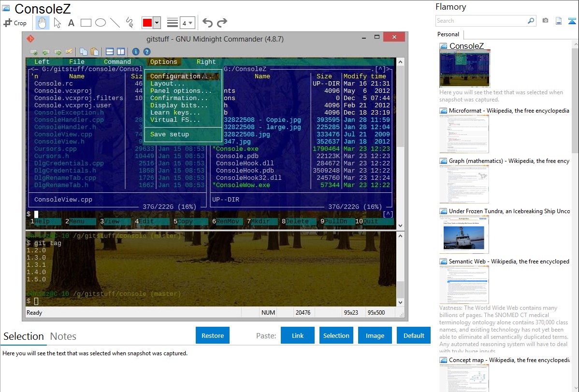The width and height of the screenshot is (579, 392).
Task: Select the Personal tab
Action: coord(449,34)
